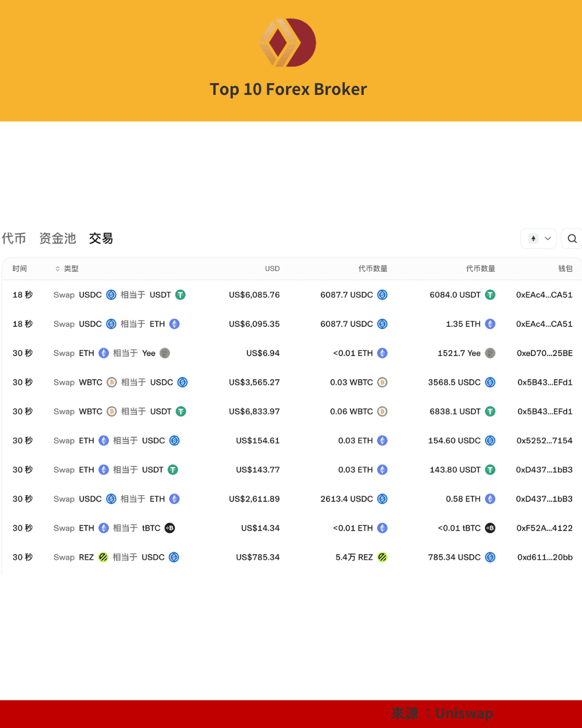Click the sort arrows beside 类型 column

pyautogui.click(x=57, y=268)
